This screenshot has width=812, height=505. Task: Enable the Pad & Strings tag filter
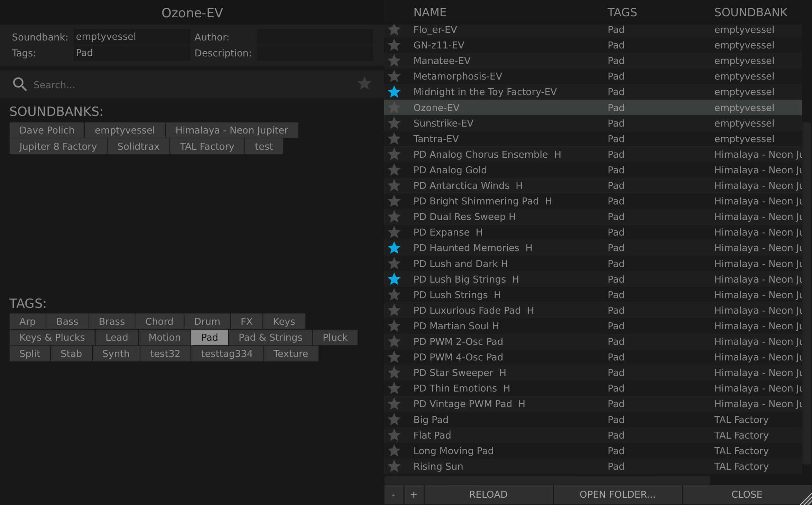click(270, 338)
